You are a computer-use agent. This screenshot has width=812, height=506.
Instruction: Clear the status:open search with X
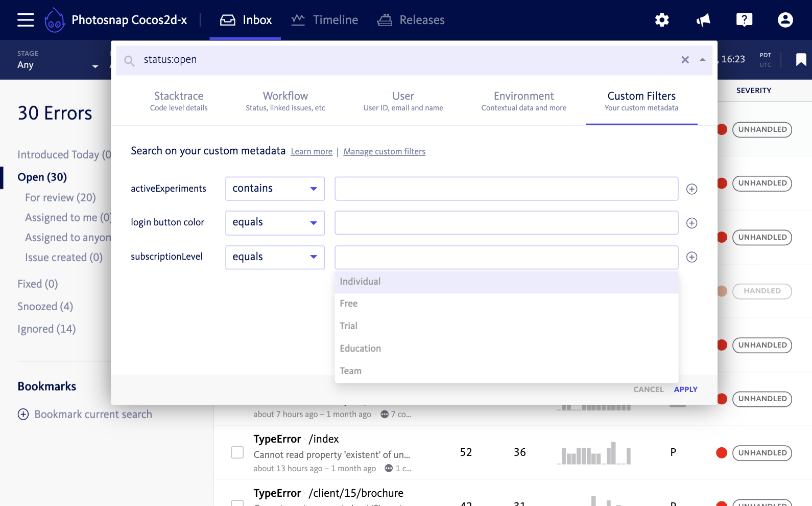click(x=685, y=60)
